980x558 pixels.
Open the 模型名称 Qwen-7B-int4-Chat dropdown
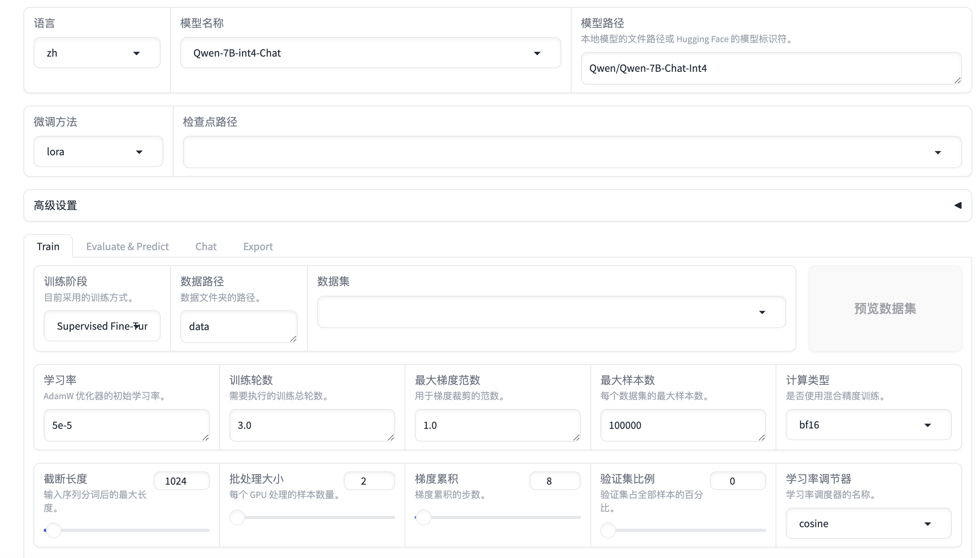coord(370,53)
